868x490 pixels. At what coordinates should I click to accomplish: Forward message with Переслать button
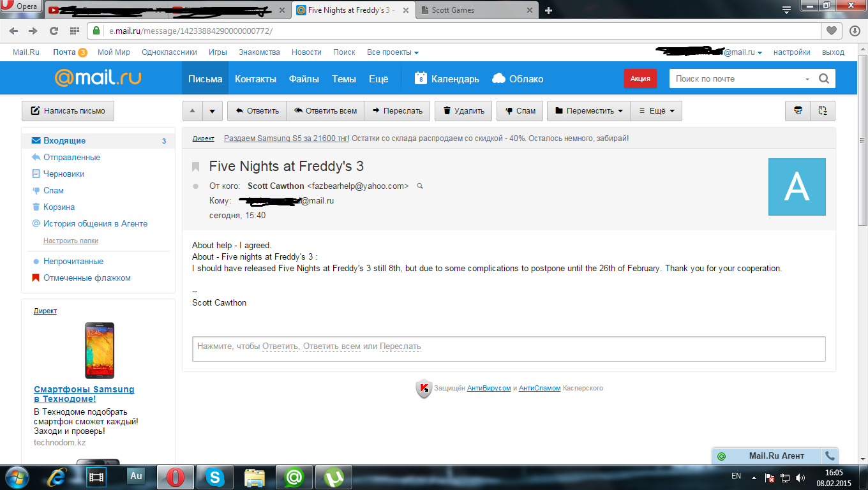(x=398, y=111)
